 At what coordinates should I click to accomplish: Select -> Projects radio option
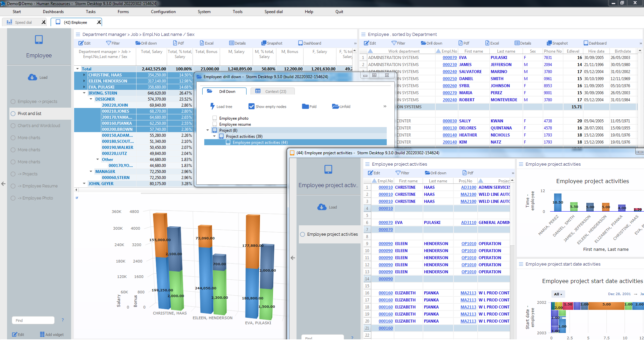(x=13, y=174)
